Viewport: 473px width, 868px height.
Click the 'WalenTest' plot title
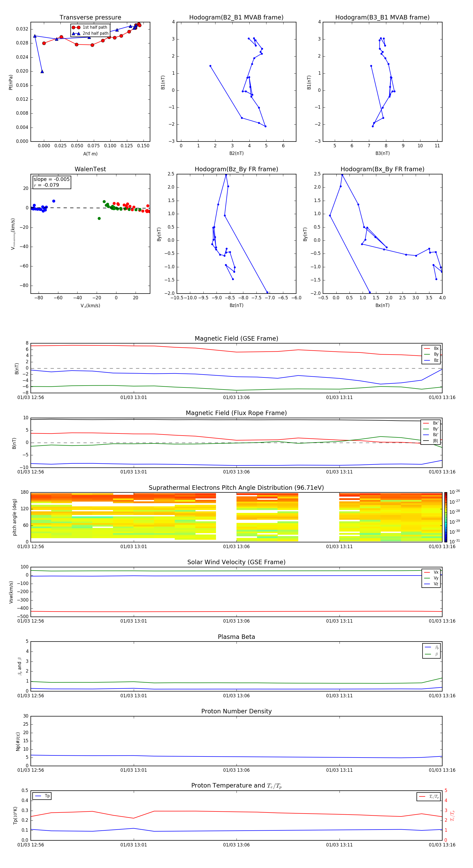(x=90, y=169)
